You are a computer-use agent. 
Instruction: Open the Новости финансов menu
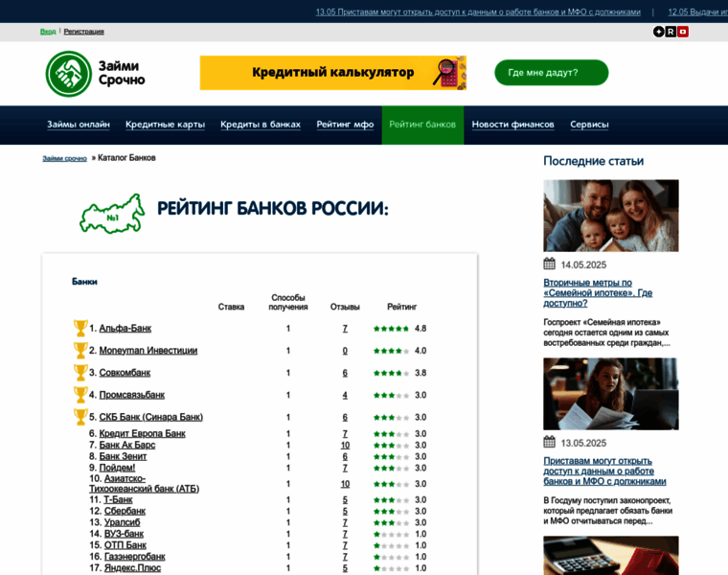513,125
